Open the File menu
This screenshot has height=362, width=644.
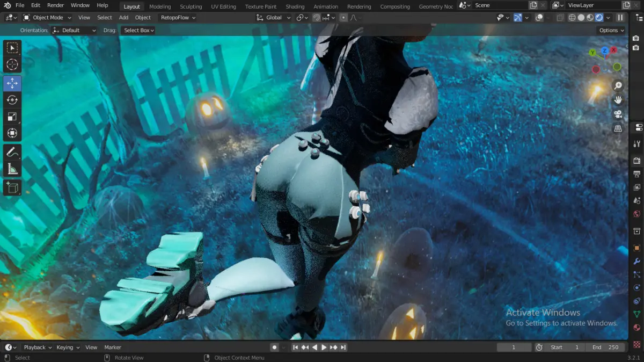pos(20,5)
